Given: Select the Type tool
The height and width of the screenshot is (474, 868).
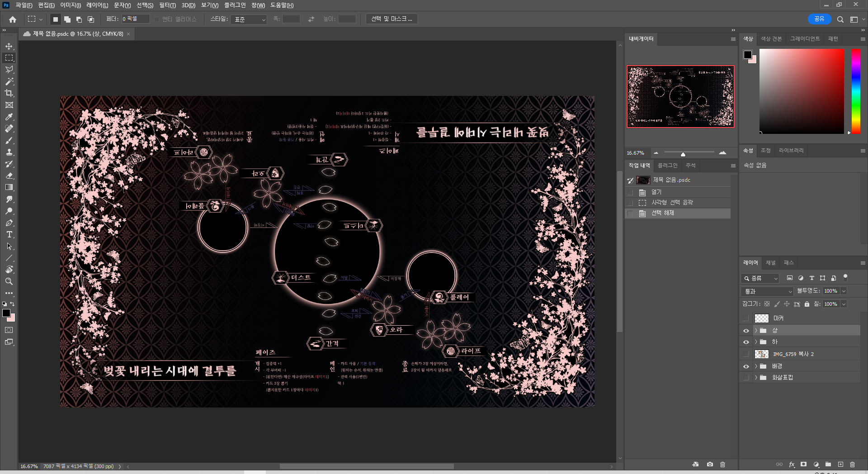Looking at the screenshot, I should 9,234.
